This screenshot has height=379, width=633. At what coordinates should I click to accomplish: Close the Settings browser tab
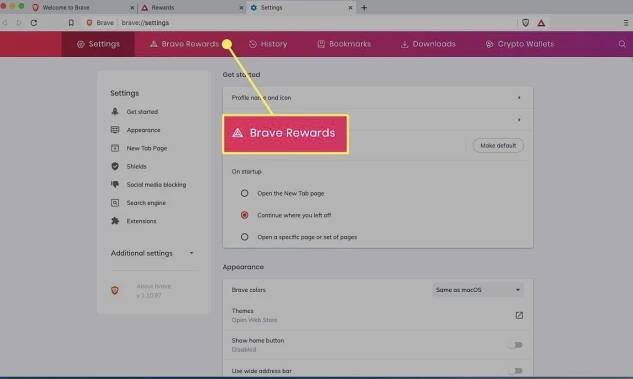(350, 8)
